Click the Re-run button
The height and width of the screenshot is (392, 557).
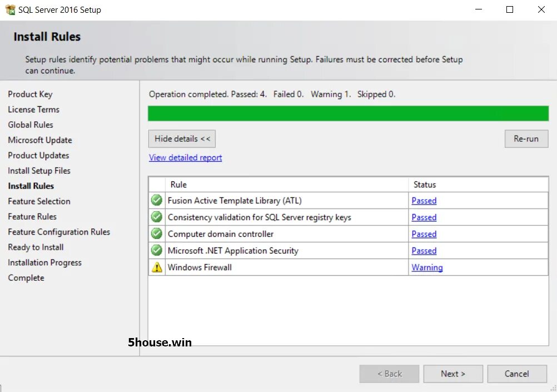tap(526, 138)
